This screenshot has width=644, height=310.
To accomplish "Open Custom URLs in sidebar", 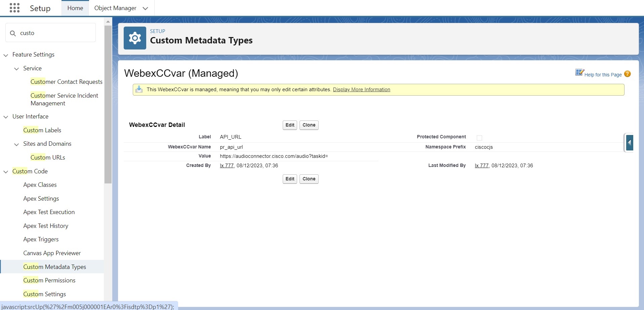I will point(48,158).
